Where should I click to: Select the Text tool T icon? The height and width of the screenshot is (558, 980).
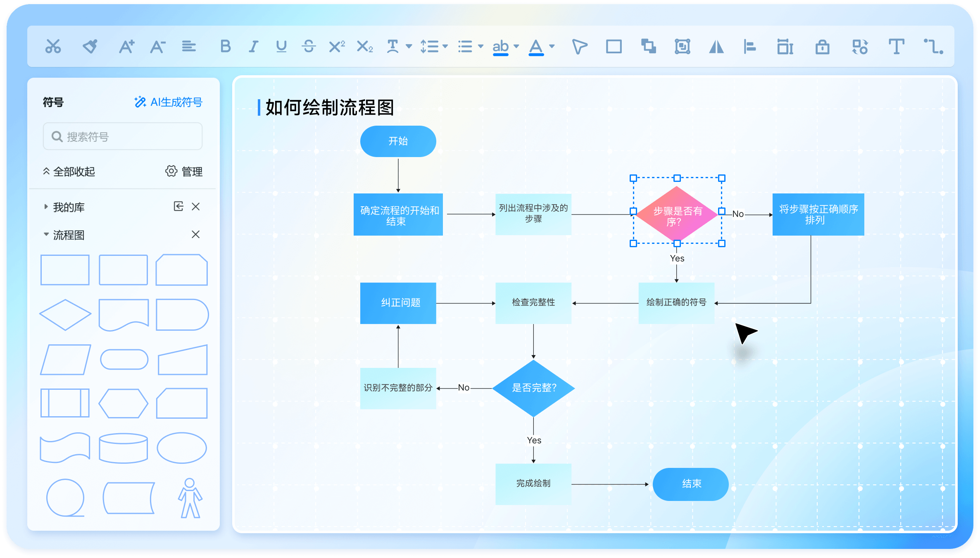pos(896,46)
